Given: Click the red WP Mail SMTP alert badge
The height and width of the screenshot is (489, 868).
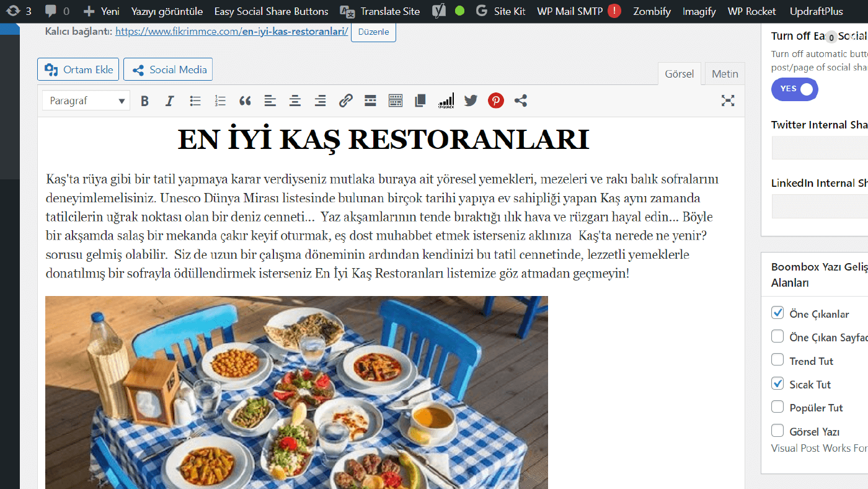Looking at the screenshot, I should click(614, 11).
